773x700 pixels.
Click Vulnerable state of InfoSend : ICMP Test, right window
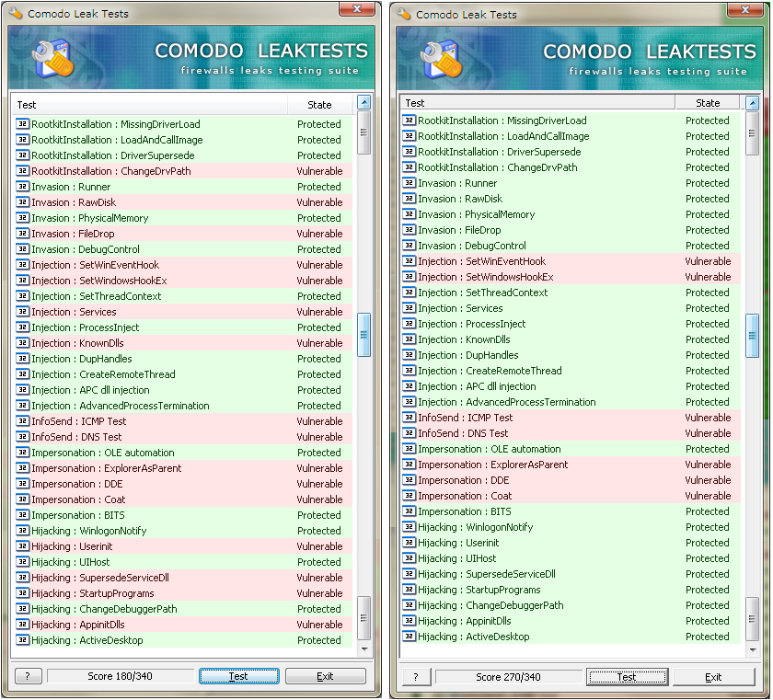click(x=708, y=418)
